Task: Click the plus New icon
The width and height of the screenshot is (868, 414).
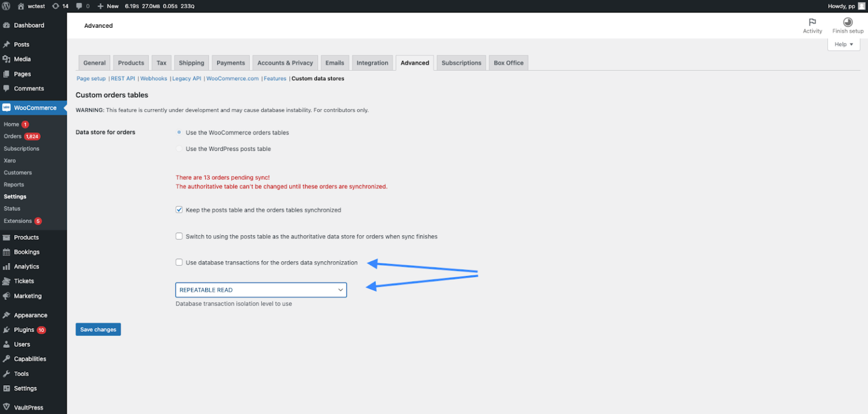Action: [x=101, y=6]
